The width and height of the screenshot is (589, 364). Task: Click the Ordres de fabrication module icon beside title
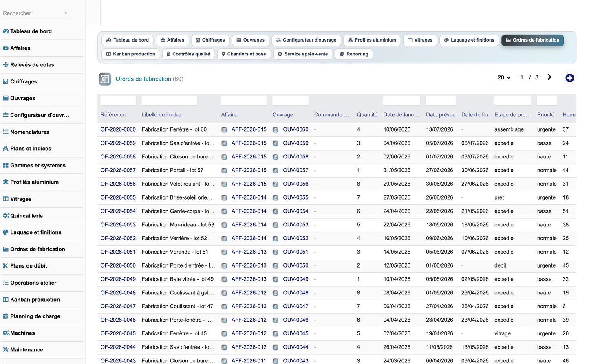105,79
